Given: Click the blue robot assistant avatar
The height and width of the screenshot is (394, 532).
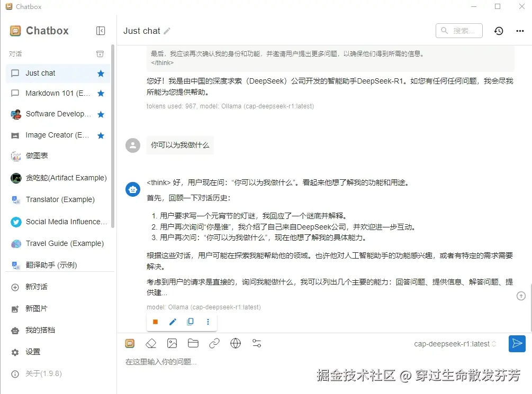Looking at the screenshot, I should pyautogui.click(x=133, y=189).
